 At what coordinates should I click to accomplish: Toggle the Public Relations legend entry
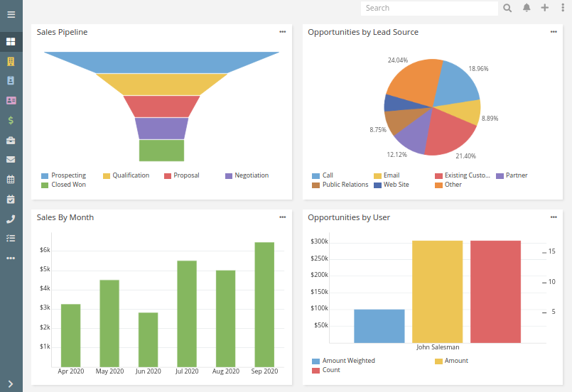(x=340, y=185)
